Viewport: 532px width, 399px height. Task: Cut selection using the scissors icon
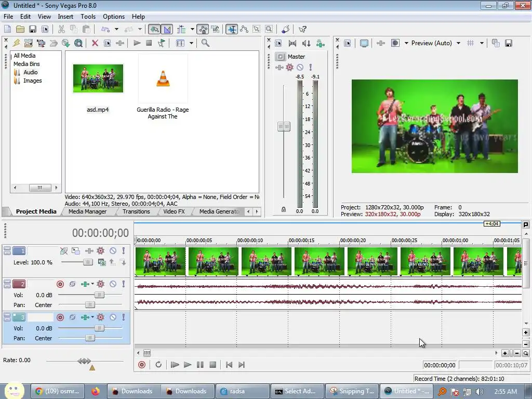click(61, 30)
